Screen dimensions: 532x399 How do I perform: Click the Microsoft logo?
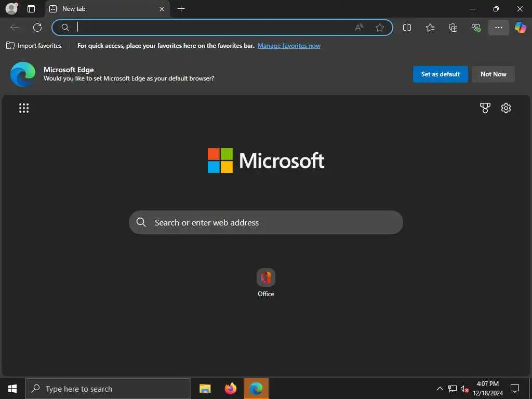pos(266,161)
